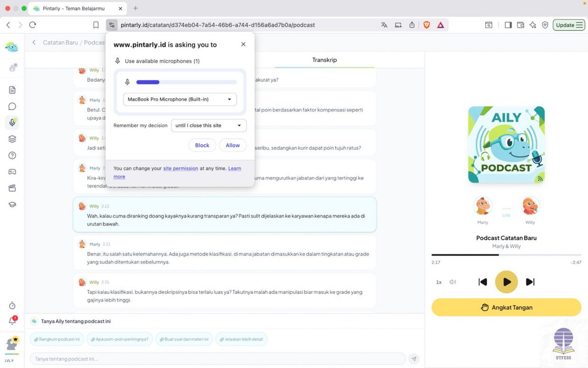Click the address bar URL
588x368 pixels.
pyautogui.click(x=218, y=25)
